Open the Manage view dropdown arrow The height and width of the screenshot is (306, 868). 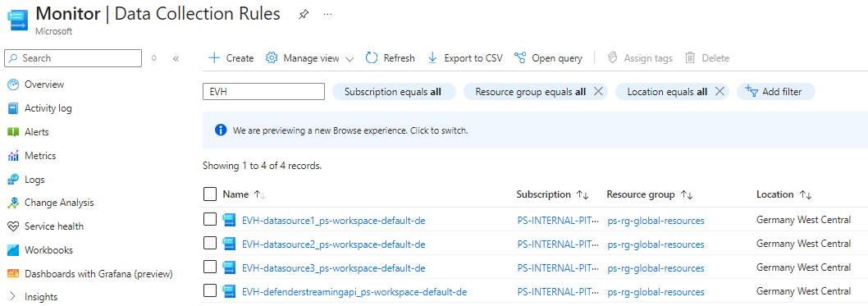349,58
